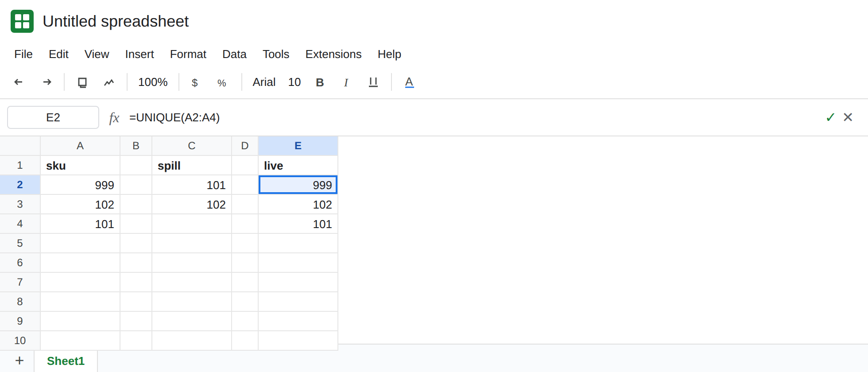The height and width of the screenshot is (372, 868).
Task: Cancel formula edit with X icon
Action: [x=848, y=117]
